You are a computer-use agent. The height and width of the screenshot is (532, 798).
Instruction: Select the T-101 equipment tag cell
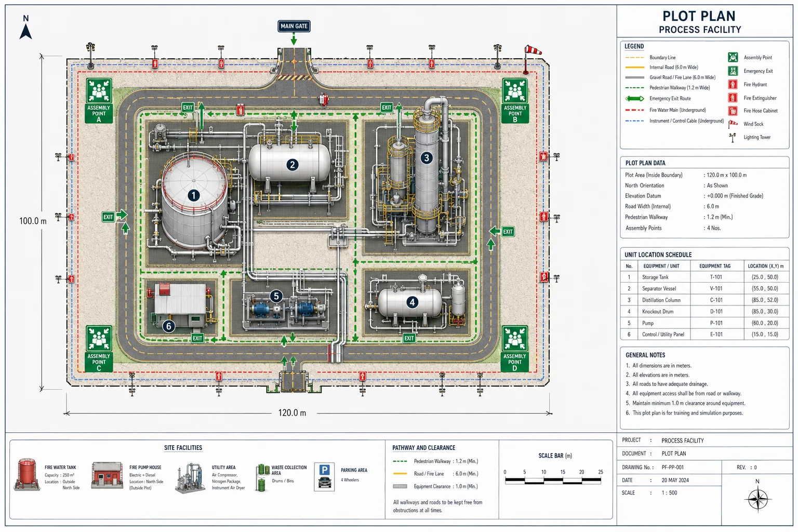716,277
